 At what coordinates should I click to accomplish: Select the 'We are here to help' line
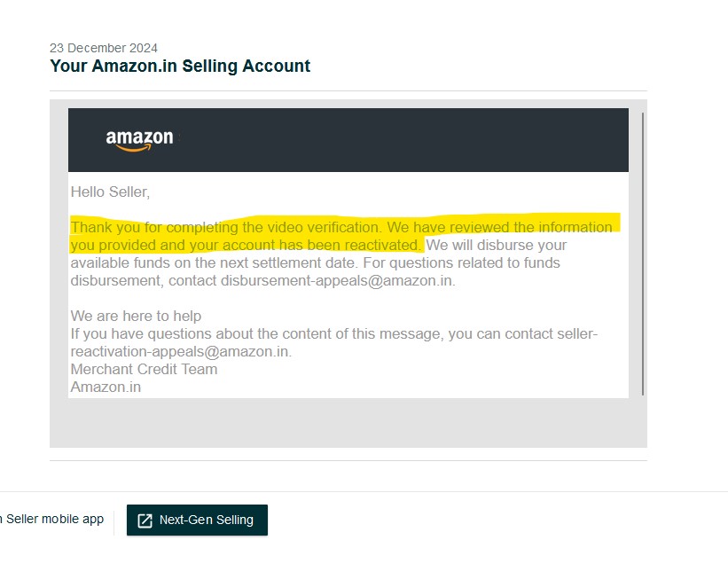[x=136, y=316]
